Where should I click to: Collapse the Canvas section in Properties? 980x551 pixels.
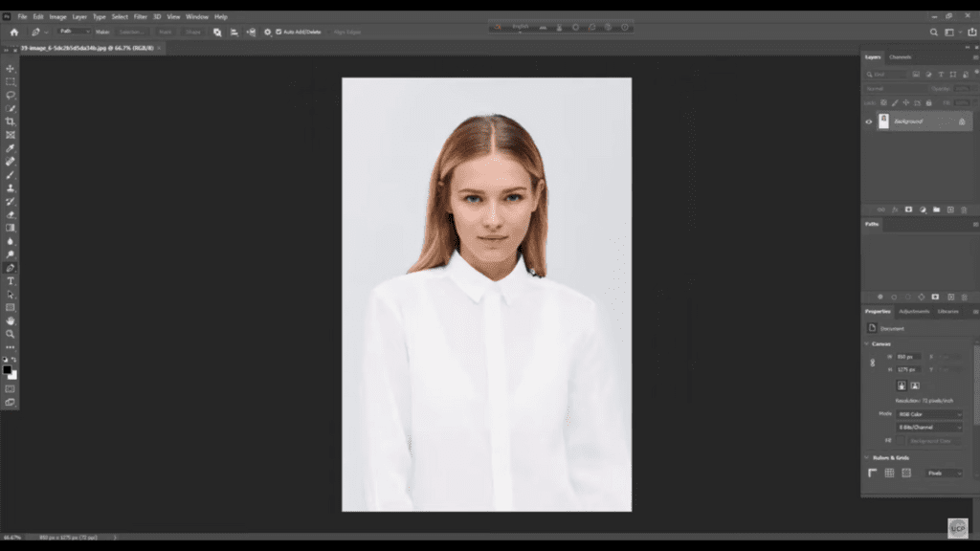pyautogui.click(x=867, y=343)
